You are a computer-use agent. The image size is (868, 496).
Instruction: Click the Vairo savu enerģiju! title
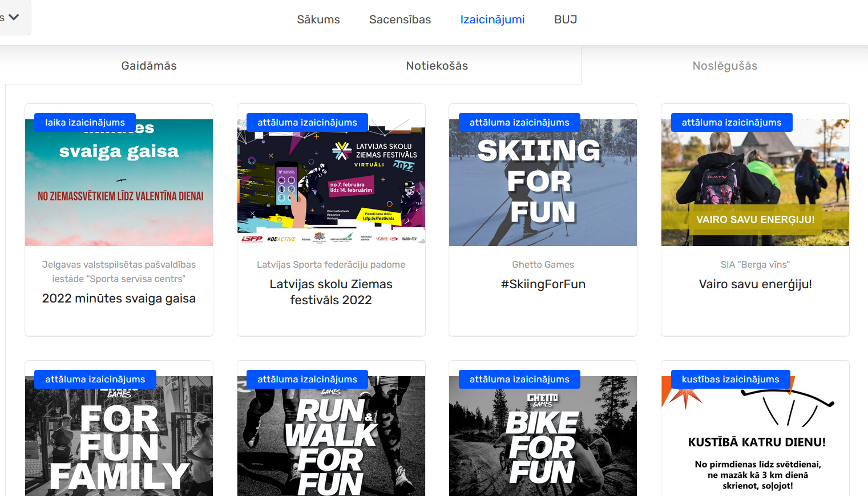755,284
